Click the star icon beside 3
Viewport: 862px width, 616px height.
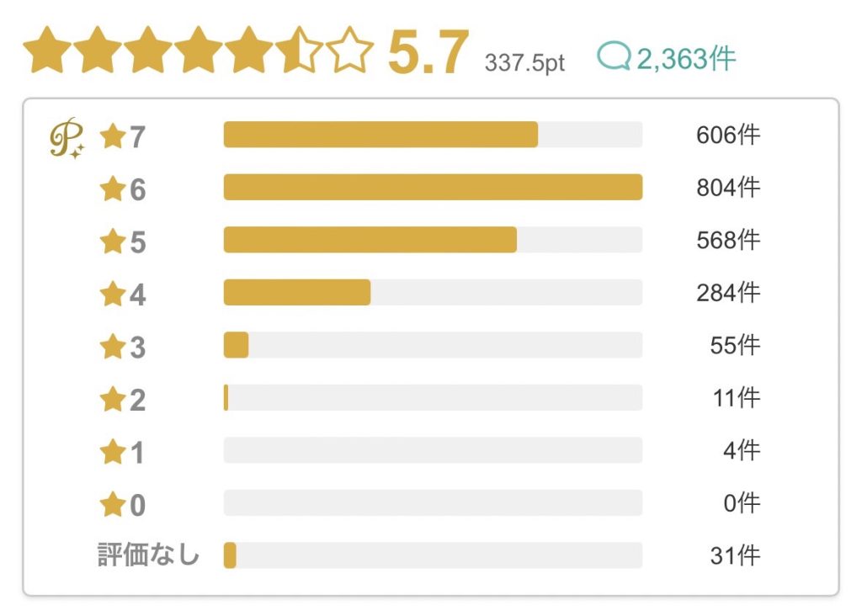pos(113,346)
